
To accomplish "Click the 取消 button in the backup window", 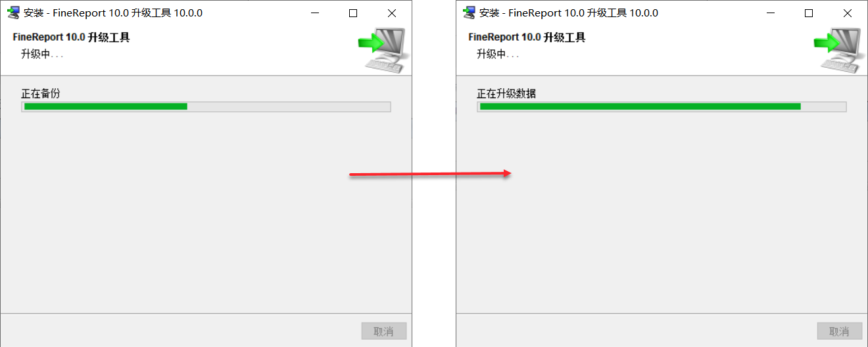I will coord(384,331).
